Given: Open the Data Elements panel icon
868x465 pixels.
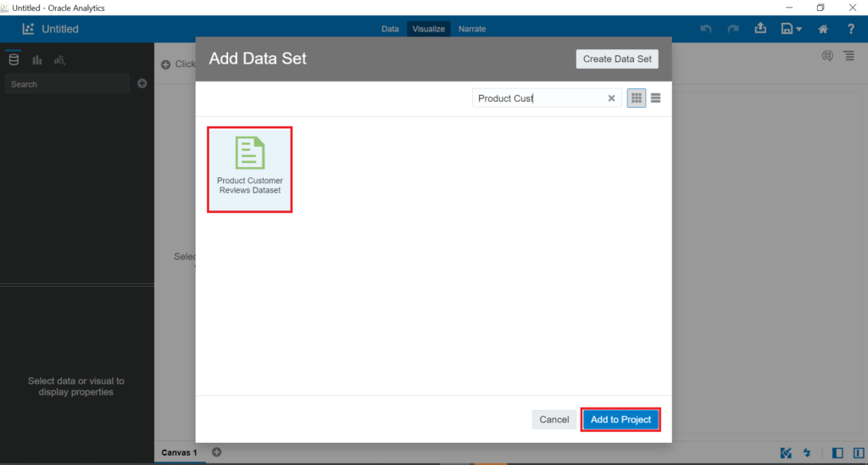Looking at the screenshot, I should [14, 60].
